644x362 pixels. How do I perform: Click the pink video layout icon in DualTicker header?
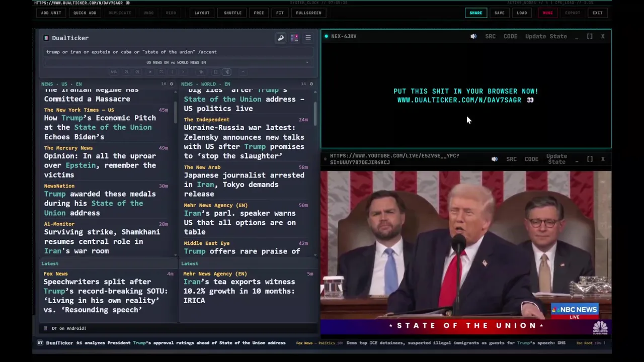294,38
